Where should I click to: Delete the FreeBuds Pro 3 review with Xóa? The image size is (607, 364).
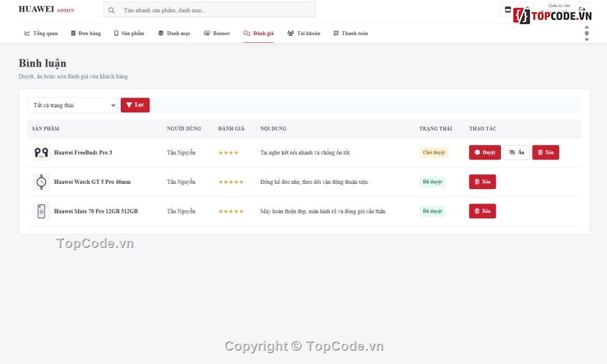click(x=546, y=153)
